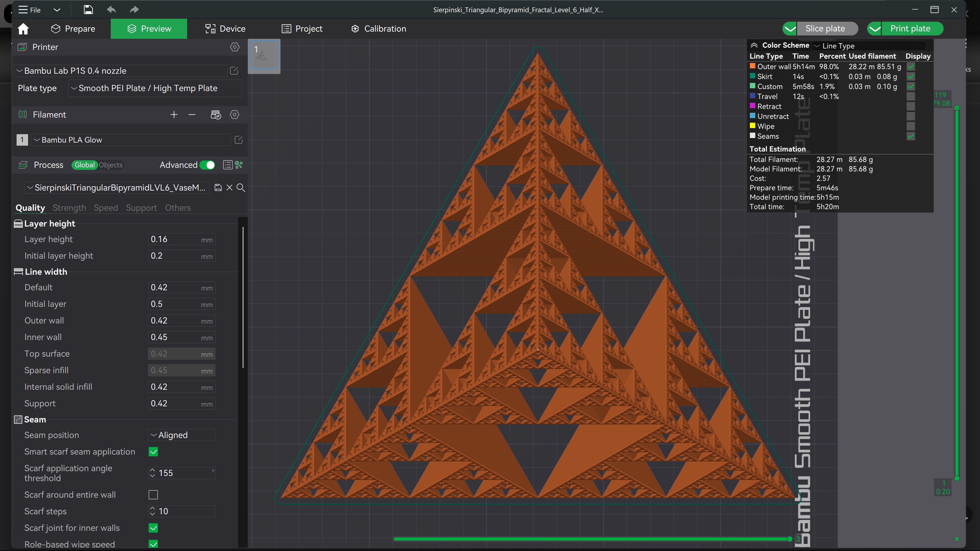
Task: Open the Seam position dropdown
Action: [181, 435]
